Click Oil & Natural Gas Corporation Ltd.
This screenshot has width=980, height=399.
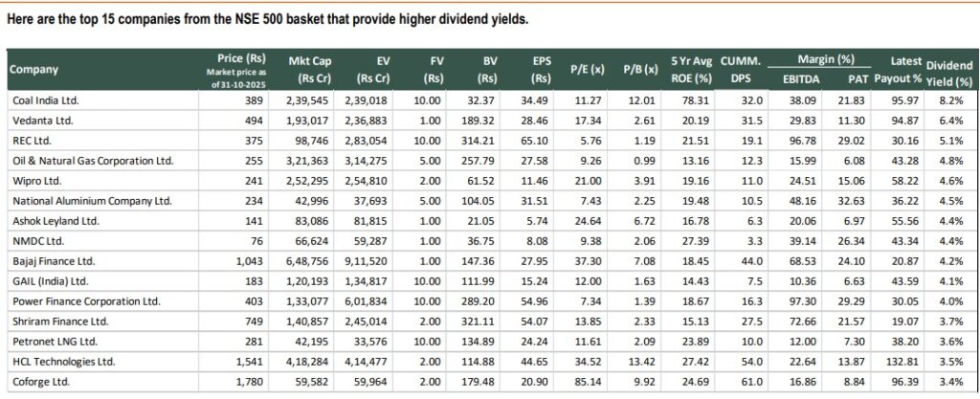[91, 161]
